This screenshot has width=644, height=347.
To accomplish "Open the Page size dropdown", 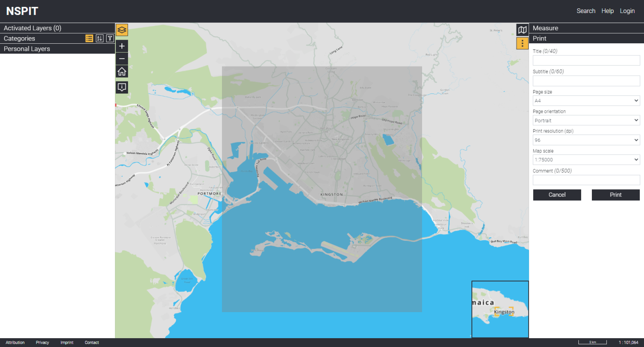I will (586, 100).
